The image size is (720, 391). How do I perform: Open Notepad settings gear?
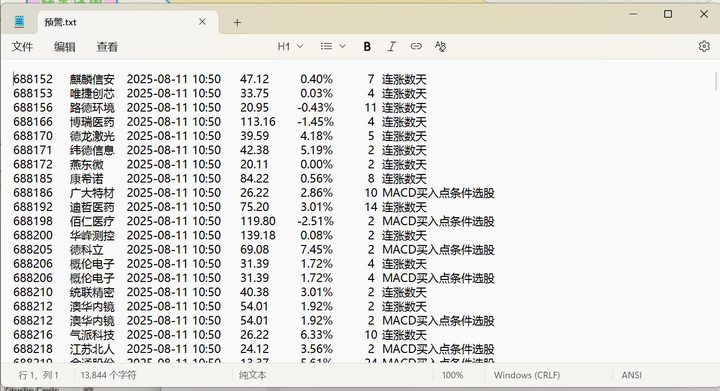(704, 46)
